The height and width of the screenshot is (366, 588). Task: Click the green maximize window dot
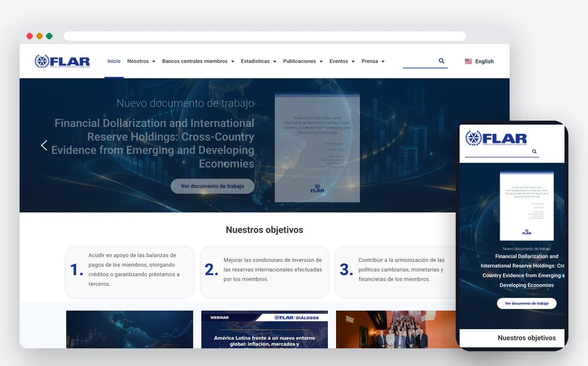pos(49,36)
